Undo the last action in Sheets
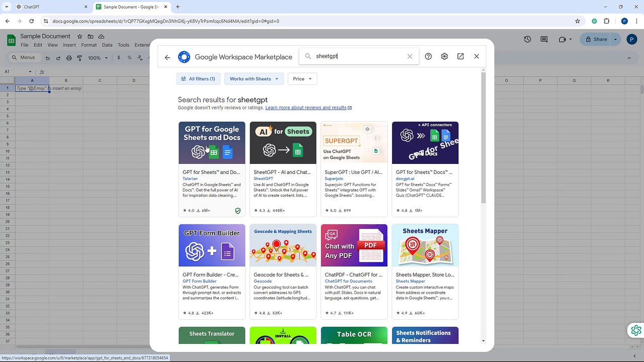The width and height of the screenshot is (644, 362). [x=47, y=58]
